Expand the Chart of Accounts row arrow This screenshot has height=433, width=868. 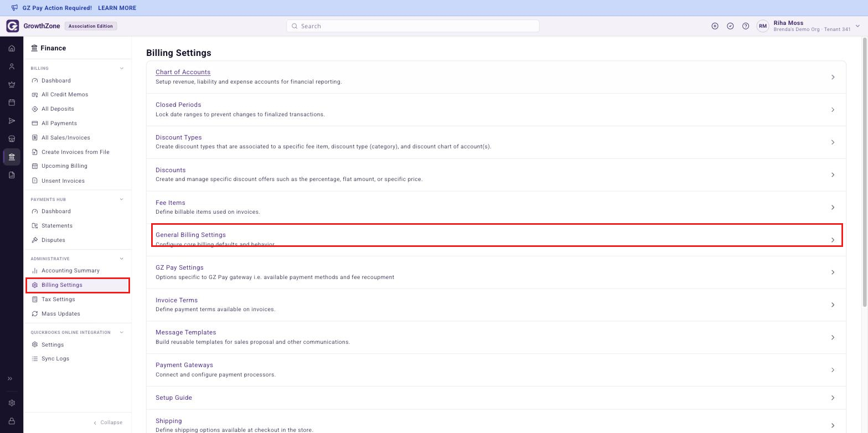point(833,77)
